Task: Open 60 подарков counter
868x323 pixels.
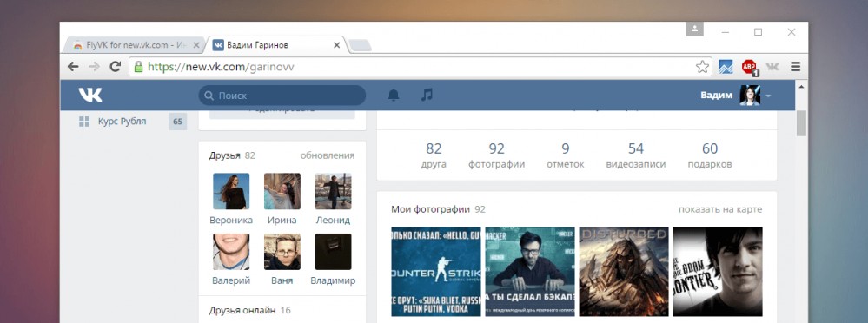Action: [x=710, y=155]
